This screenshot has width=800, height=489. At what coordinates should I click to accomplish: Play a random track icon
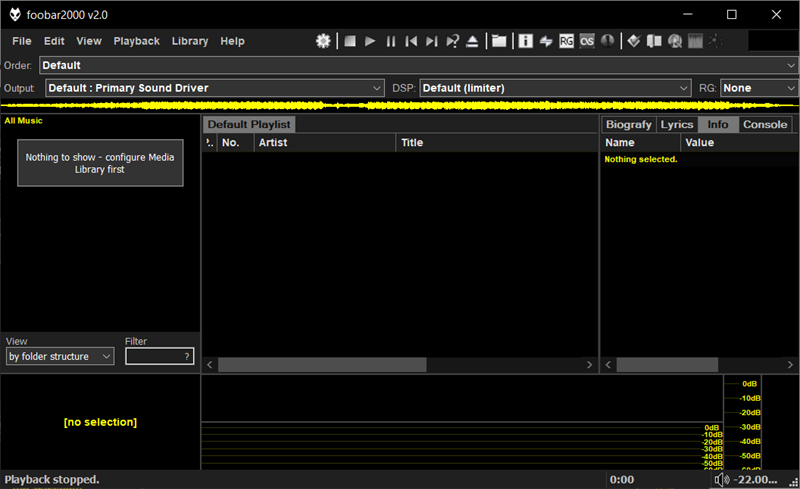[x=453, y=41]
